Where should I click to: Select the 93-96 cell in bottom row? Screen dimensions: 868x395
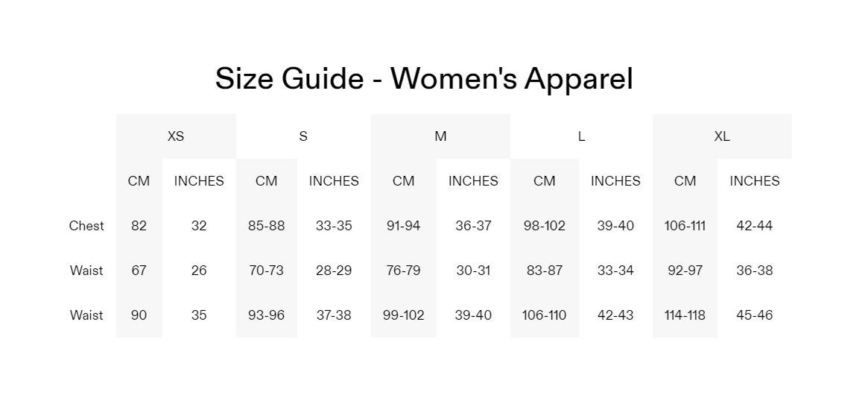click(266, 315)
